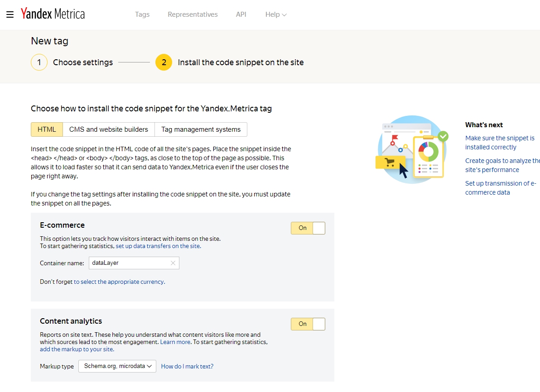Open Tags in the top navigation
The height and width of the screenshot is (392, 540).
pos(142,14)
